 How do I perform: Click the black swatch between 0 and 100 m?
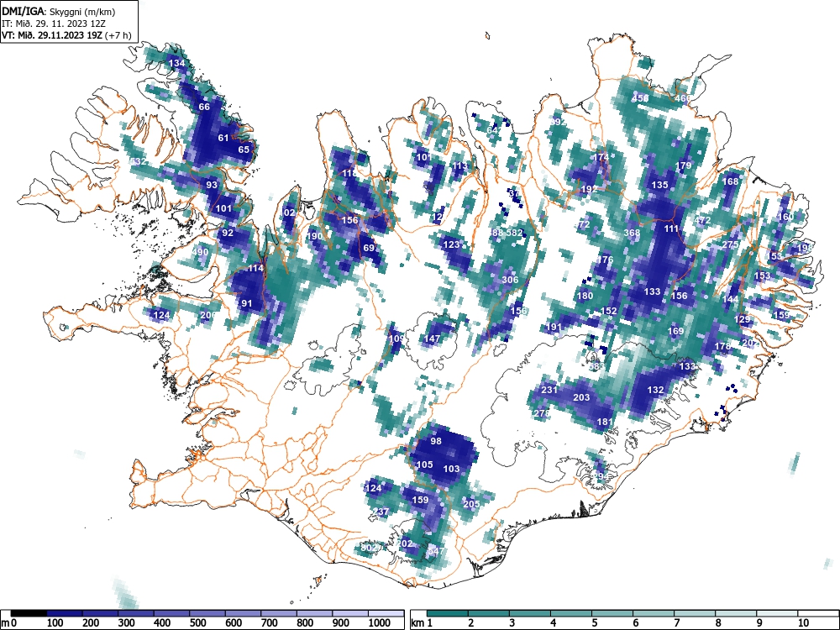29,613
